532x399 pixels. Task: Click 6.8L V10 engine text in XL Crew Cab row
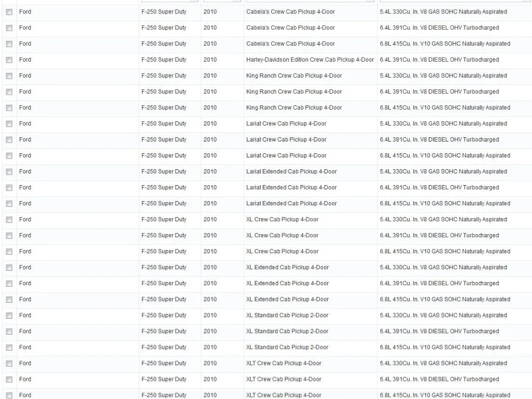(x=445, y=251)
